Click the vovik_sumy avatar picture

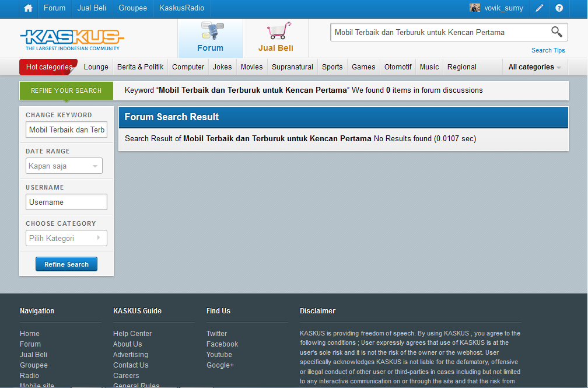[475, 8]
